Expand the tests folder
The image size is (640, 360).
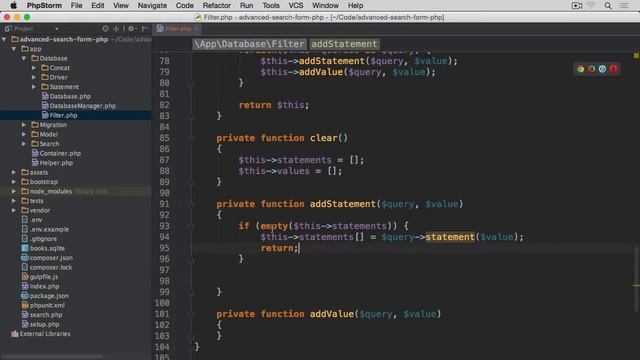click(14, 201)
